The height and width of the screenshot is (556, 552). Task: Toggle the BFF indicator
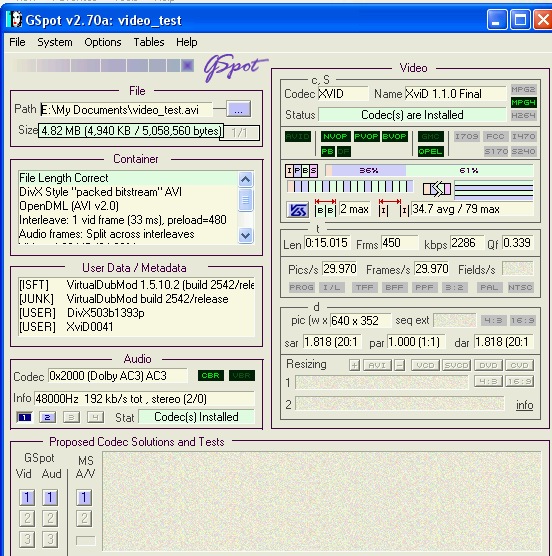(x=394, y=287)
